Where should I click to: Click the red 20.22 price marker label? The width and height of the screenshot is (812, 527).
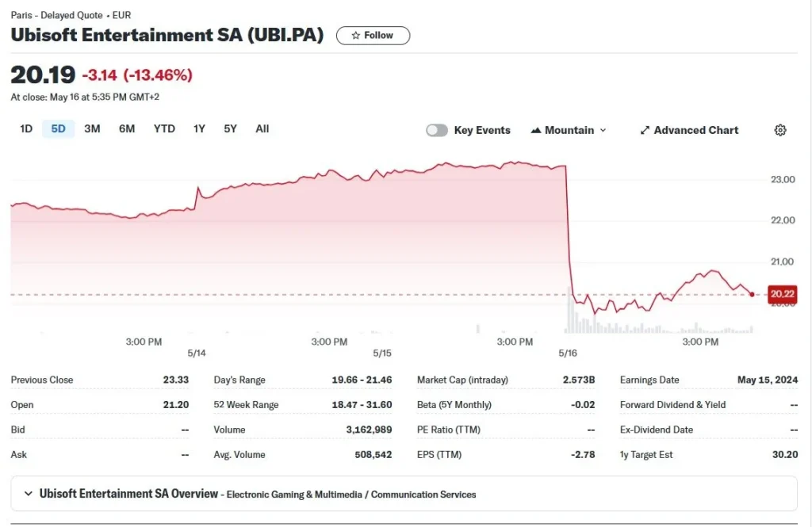pos(782,294)
